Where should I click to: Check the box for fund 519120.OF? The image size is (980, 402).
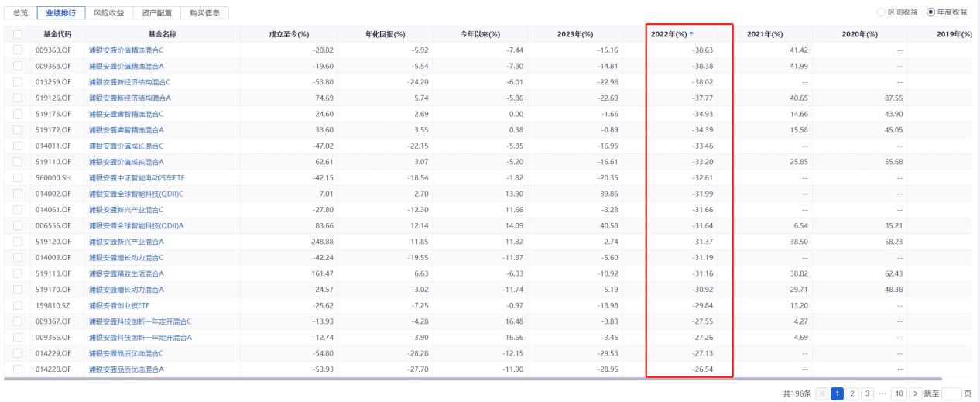[x=17, y=241]
